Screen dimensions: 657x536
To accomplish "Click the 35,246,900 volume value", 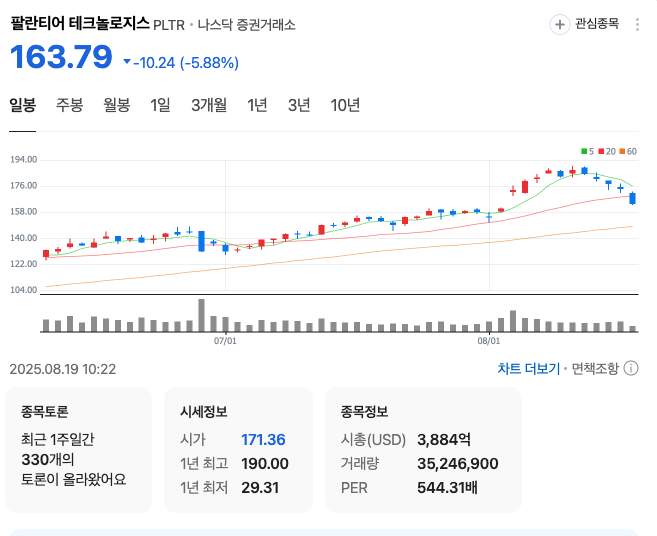I will [458, 464].
